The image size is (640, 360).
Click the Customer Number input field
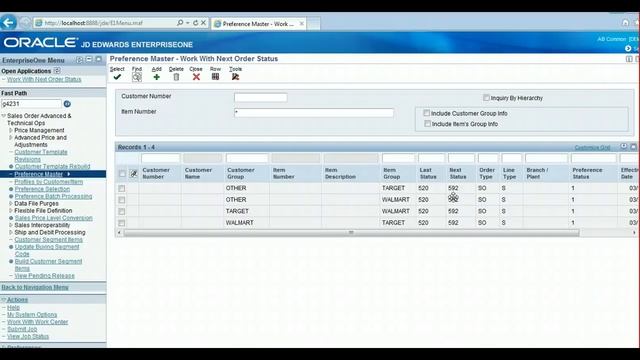coord(260,97)
